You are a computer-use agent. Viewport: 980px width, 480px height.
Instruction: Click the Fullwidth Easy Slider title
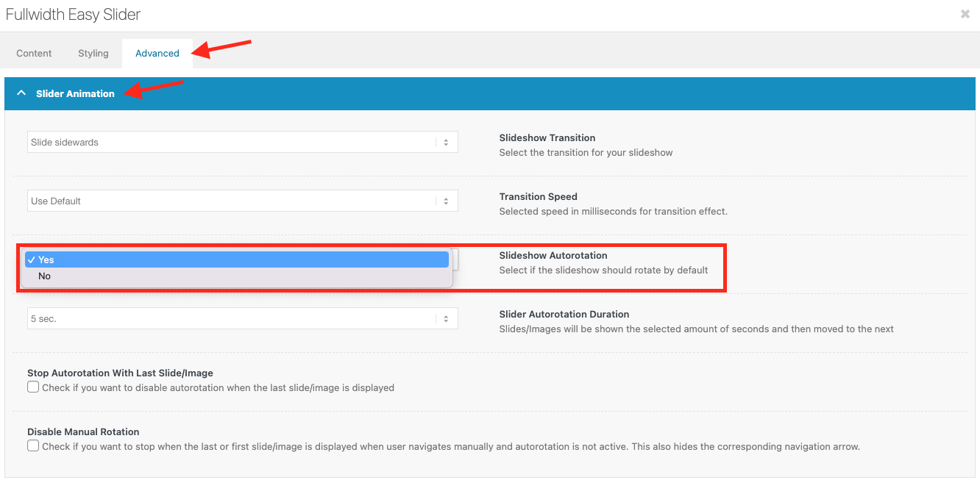(x=73, y=14)
